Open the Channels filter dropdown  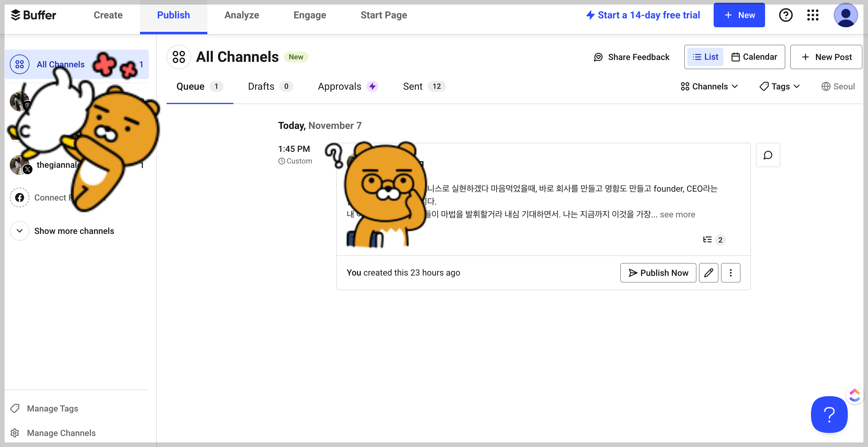709,87
